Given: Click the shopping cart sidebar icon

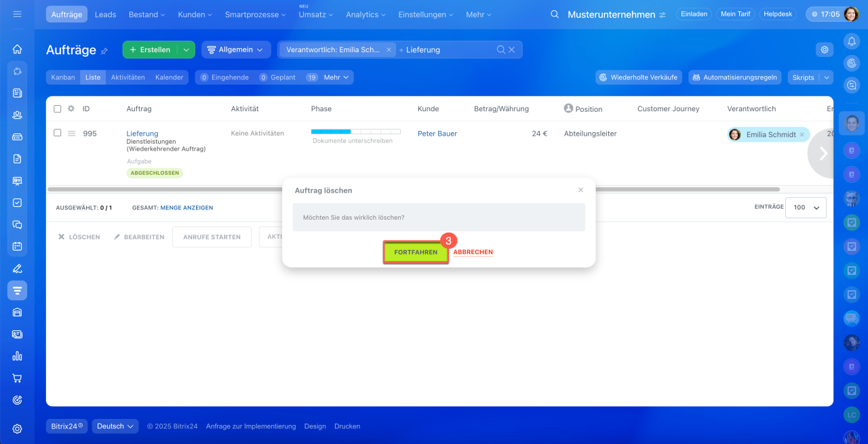Looking at the screenshot, I should pyautogui.click(x=18, y=378).
